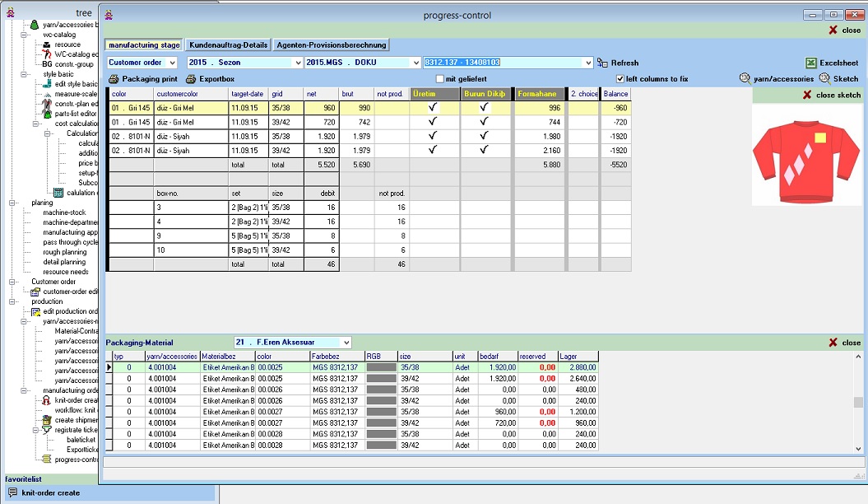Click the red X close sketch icon

[807, 96]
